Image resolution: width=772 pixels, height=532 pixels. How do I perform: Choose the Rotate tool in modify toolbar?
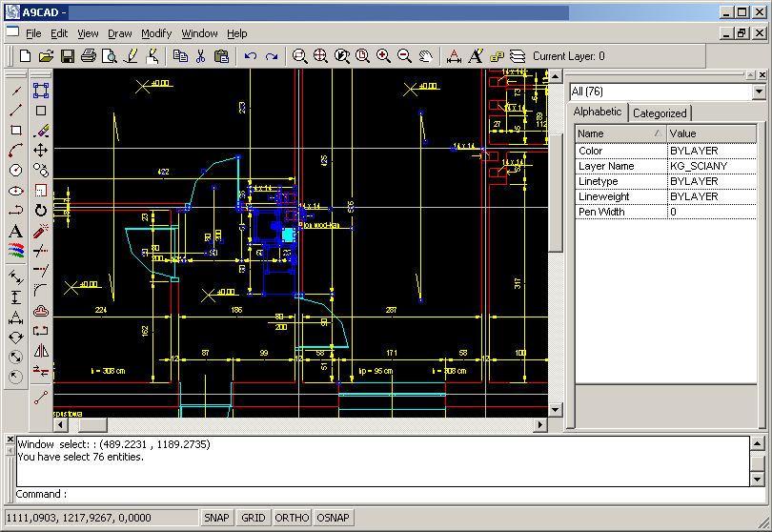click(x=41, y=211)
